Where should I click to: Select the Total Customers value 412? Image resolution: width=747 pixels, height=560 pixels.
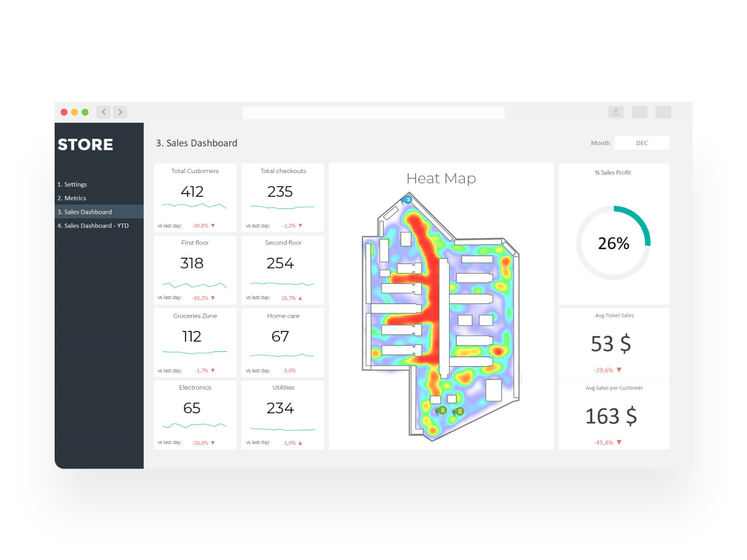coord(192,191)
